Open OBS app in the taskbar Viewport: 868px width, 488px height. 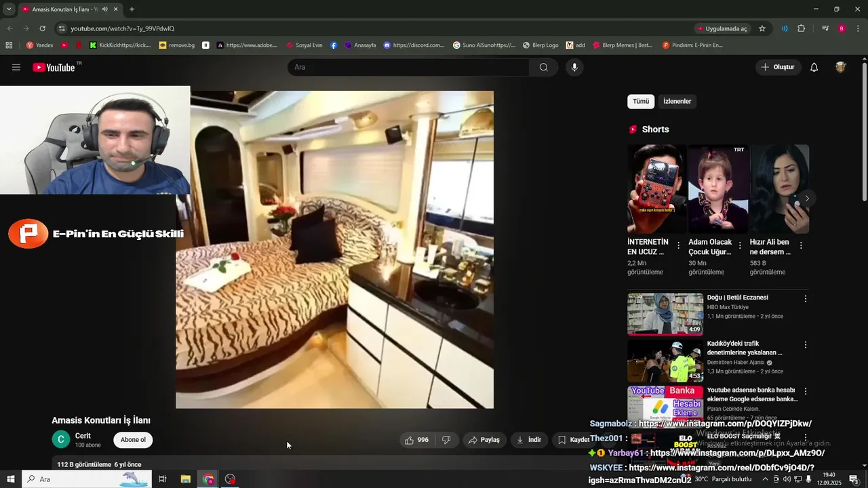click(x=231, y=479)
